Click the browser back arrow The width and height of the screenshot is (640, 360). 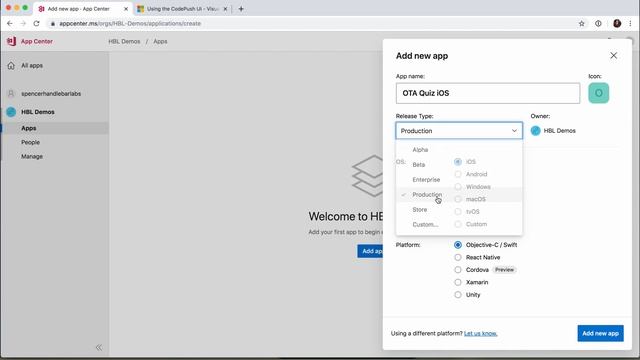click(10, 23)
